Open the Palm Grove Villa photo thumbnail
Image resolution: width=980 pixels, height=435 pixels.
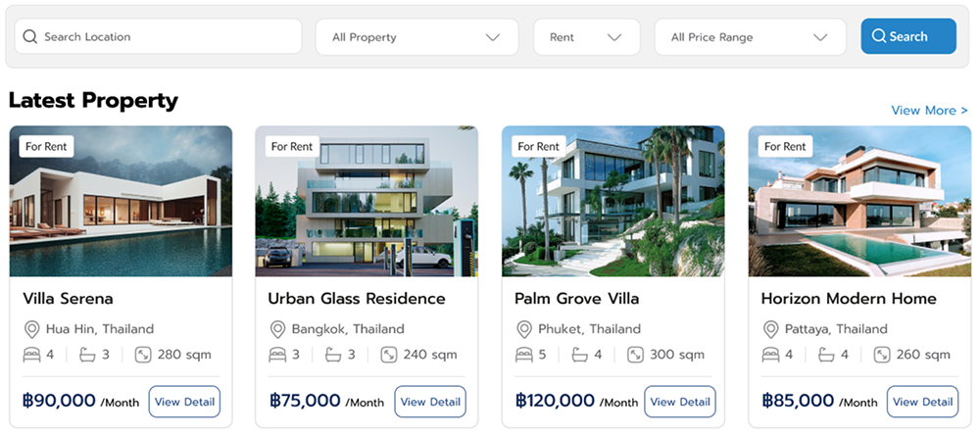tap(612, 201)
